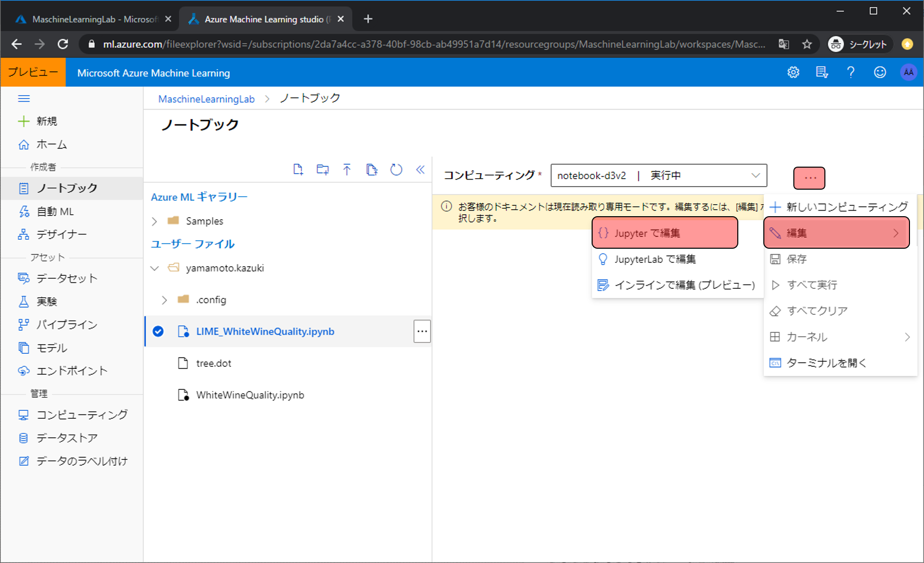Image resolution: width=924 pixels, height=563 pixels.
Task: Expand the .config folder
Action: coord(164,300)
